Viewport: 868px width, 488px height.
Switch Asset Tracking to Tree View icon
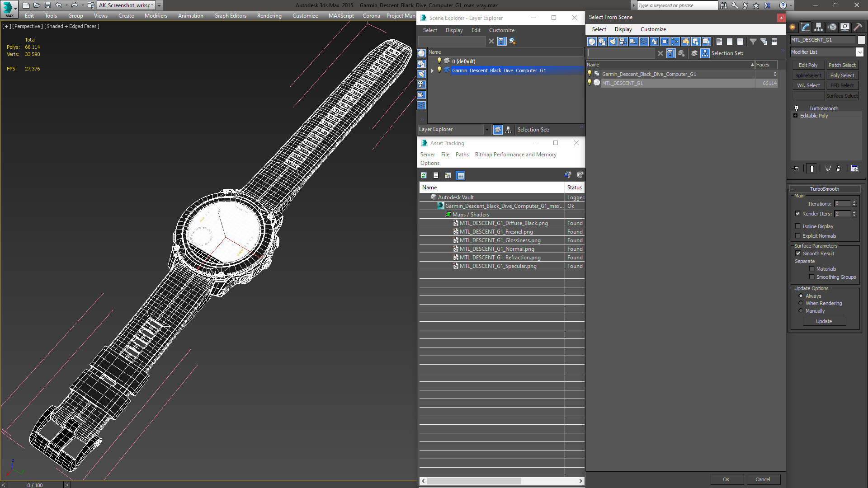pyautogui.click(x=448, y=175)
